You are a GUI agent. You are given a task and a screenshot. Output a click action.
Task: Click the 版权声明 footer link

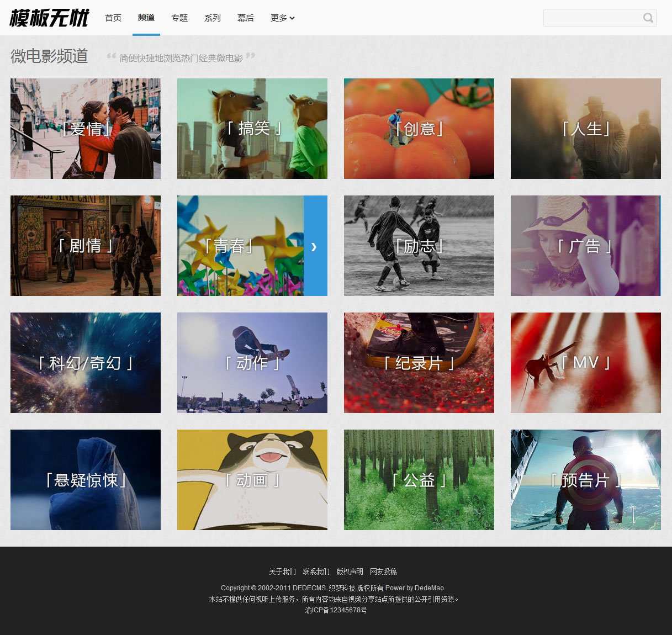click(350, 571)
